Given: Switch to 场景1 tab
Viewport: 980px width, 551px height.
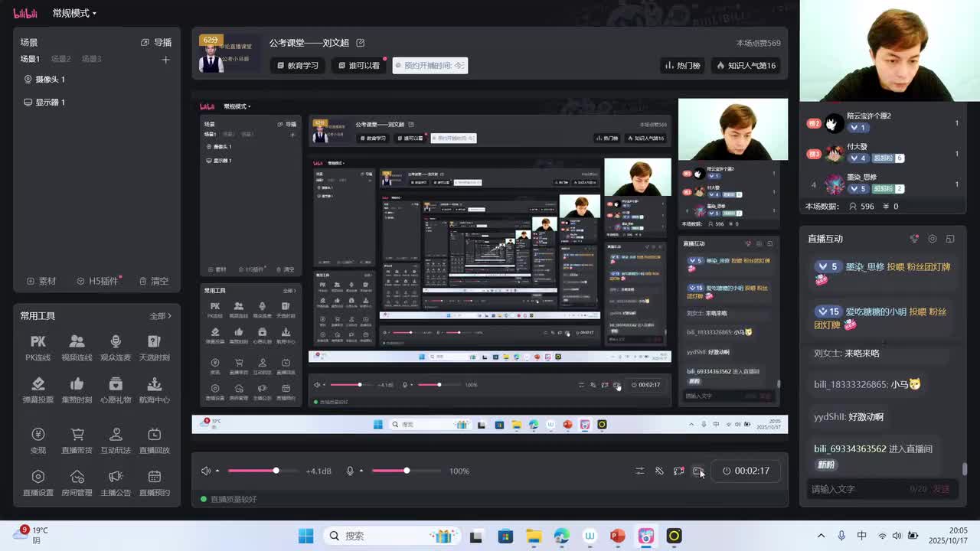Looking at the screenshot, I should [30, 59].
